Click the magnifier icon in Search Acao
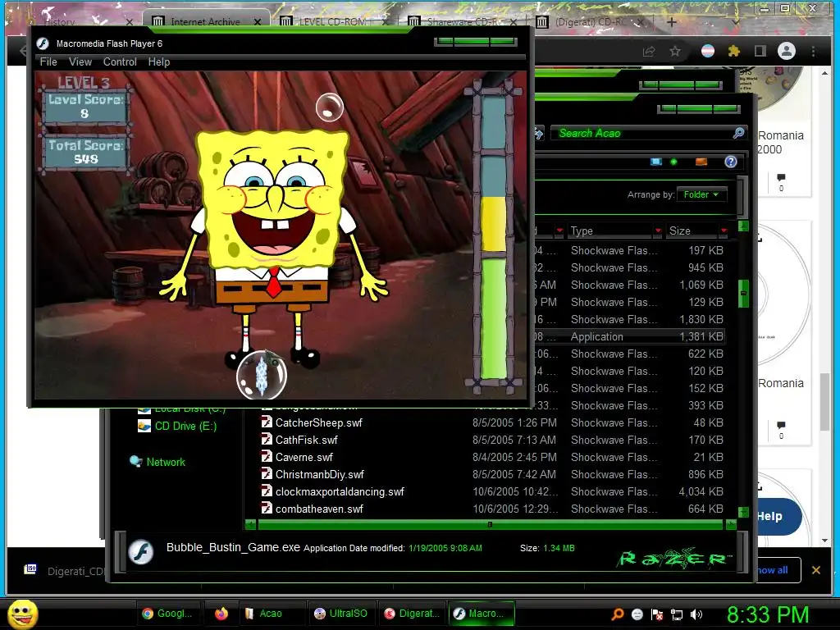The image size is (840, 630). pos(739,132)
